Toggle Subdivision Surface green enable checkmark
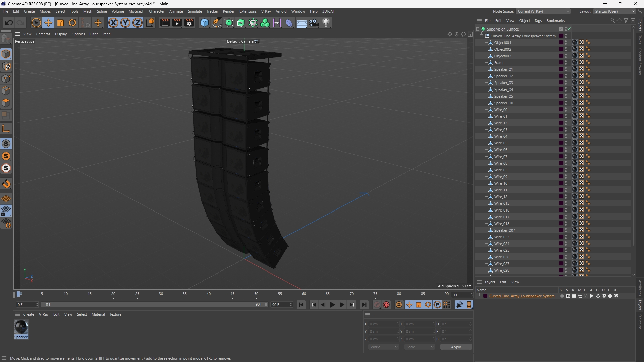Viewport: 644px width, 362px height. coord(569,29)
